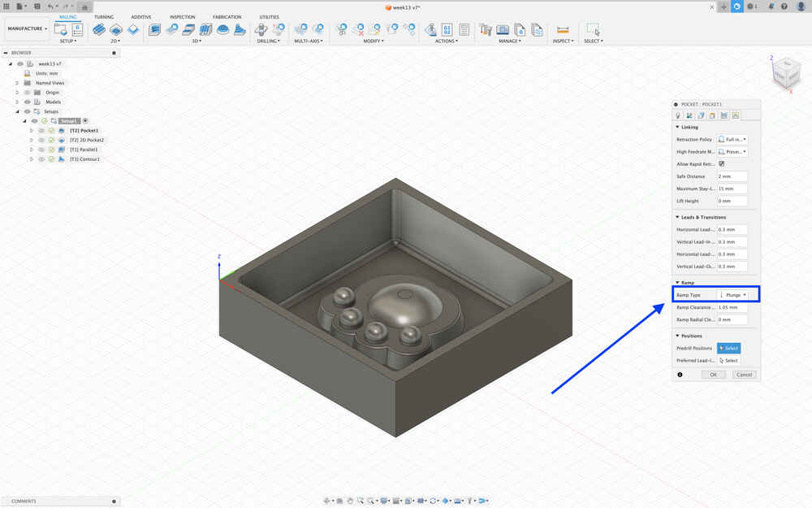The width and height of the screenshot is (812, 508).
Task: Click Select for Predrill Positions
Action: click(x=728, y=349)
